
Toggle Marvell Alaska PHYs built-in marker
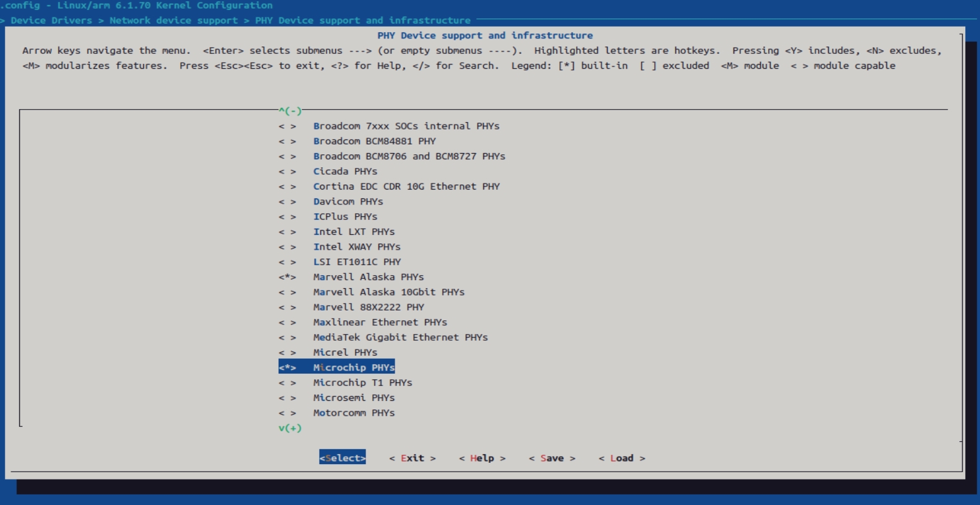[287, 277]
